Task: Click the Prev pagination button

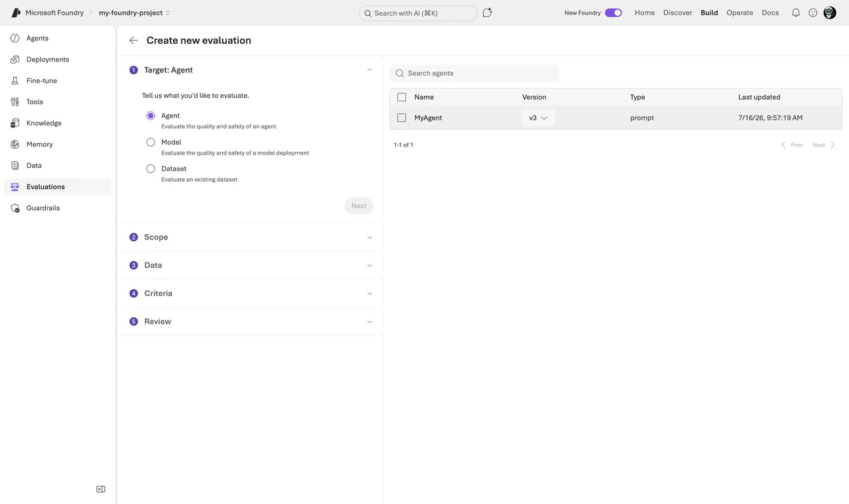Action: [792, 145]
